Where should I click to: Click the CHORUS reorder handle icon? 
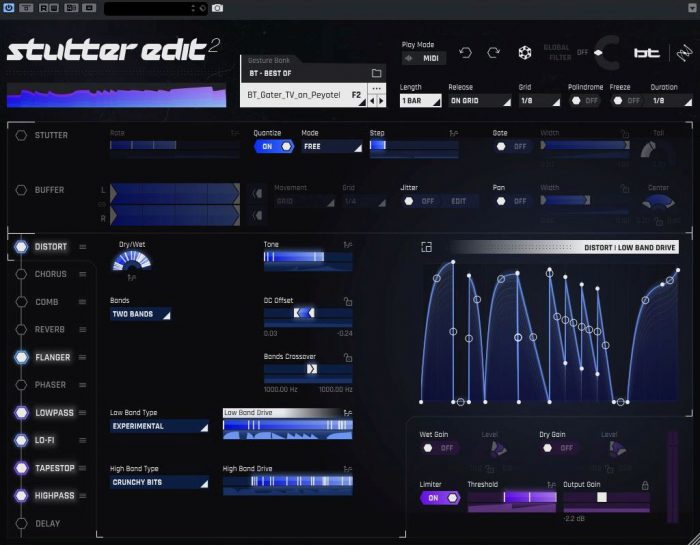(83, 274)
